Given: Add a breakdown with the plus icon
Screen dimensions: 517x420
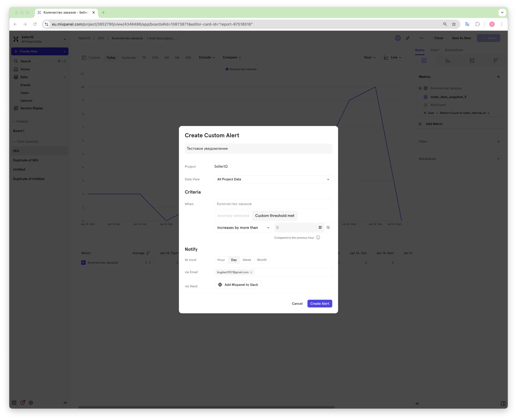Looking at the screenshot, I should click(x=498, y=159).
